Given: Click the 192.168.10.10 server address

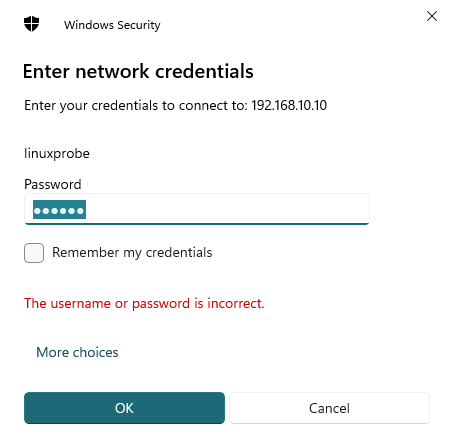Looking at the screenshot, I should (x=289, y=105).
